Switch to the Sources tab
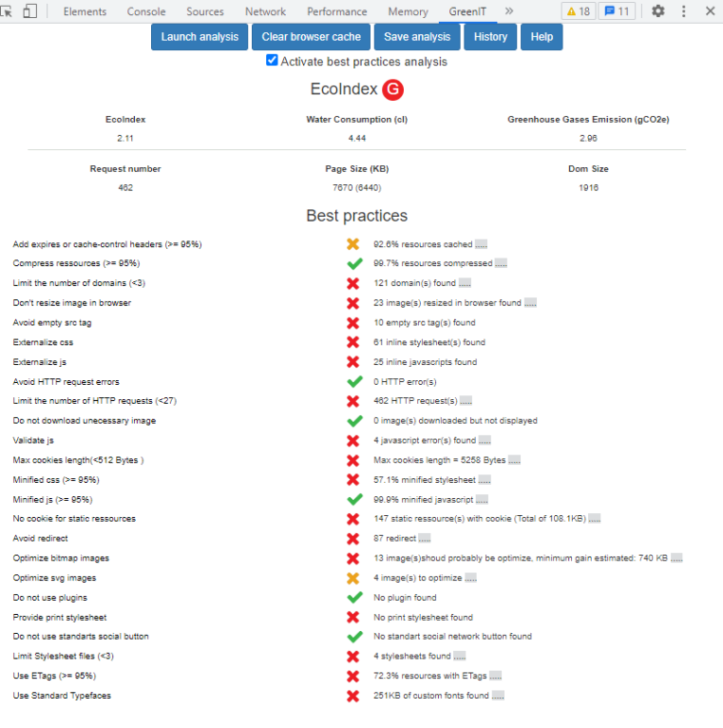 [x=205, y=11]
